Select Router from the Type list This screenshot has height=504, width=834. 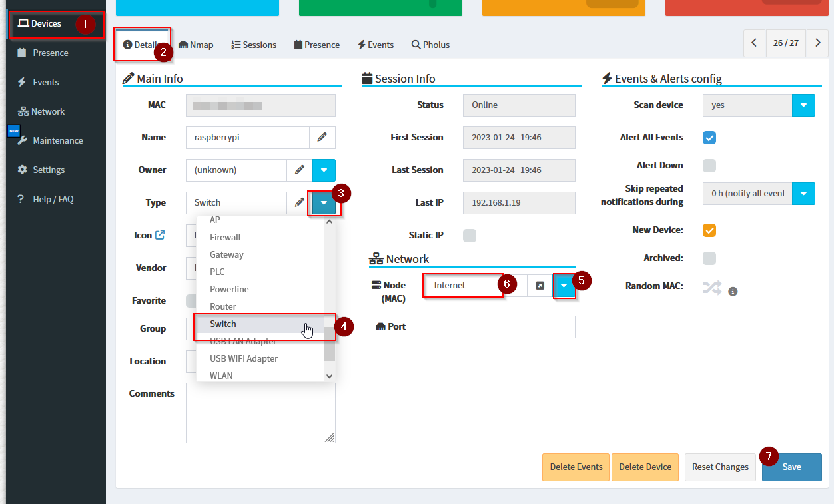coord(223,306)
